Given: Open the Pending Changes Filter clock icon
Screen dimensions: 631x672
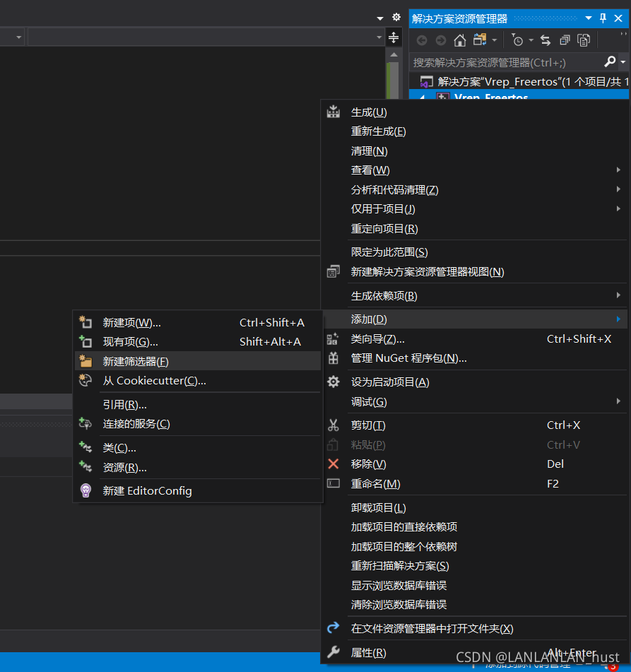Looking at the screenshot, I should point(518,40).
